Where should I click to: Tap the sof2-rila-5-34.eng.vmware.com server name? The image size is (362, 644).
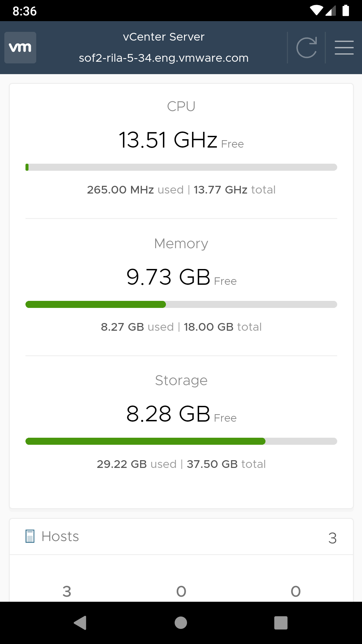164,58
